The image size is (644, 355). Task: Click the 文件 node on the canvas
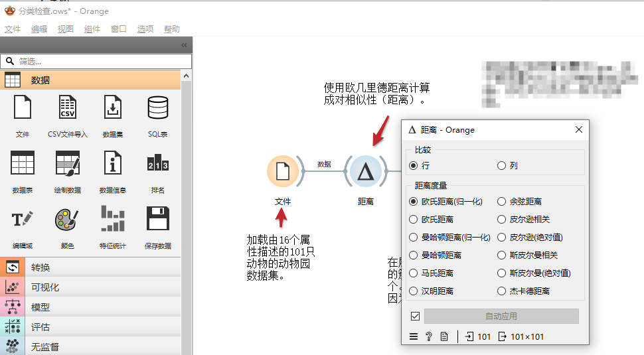(283, 171)
